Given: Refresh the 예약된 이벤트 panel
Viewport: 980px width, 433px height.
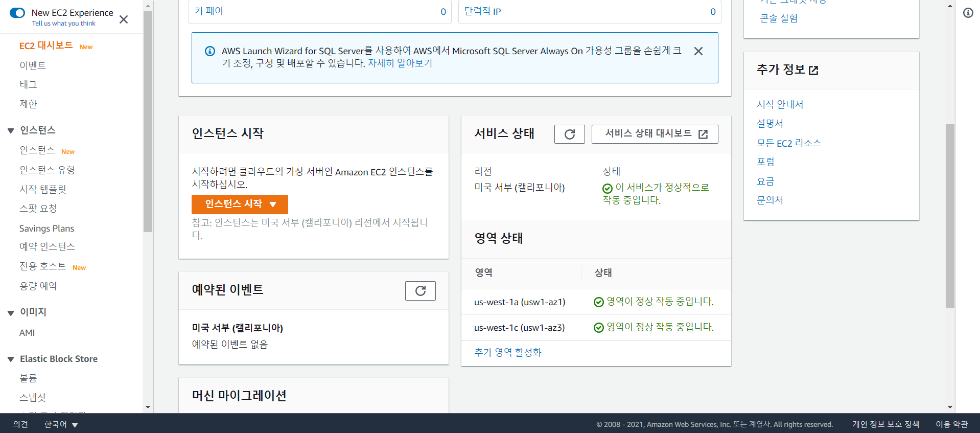Looking at the screenshot, I should pyautogui.click(x=421, y=291).
